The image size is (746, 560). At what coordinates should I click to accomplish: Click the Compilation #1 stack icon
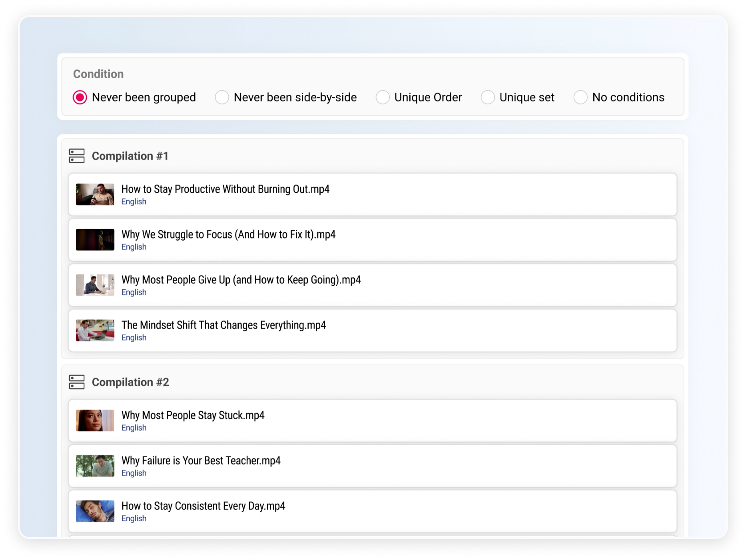point(77,156)
